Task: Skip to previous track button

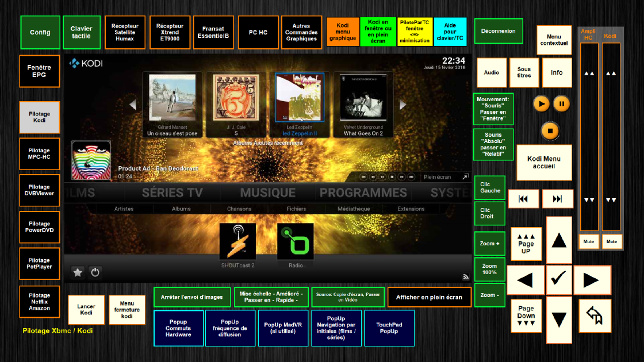Action: (x=523, y=199)
